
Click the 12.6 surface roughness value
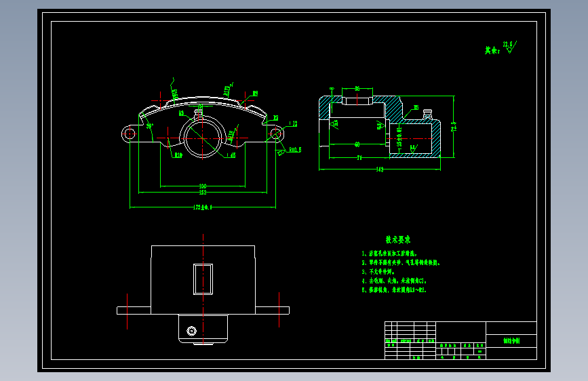[x=507, y=45]
